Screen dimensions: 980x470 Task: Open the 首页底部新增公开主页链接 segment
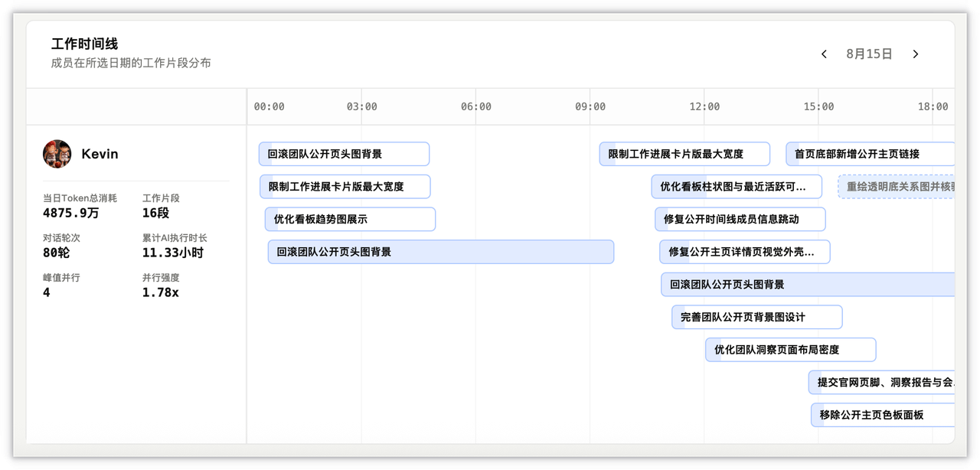[x=871, y=154]
